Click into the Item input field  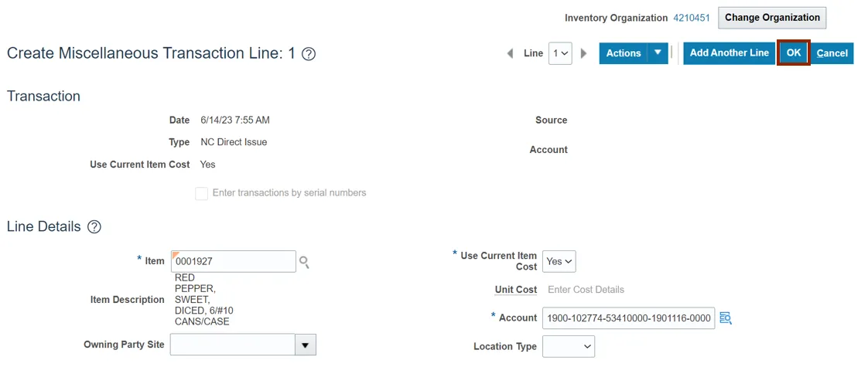point(233,262)
